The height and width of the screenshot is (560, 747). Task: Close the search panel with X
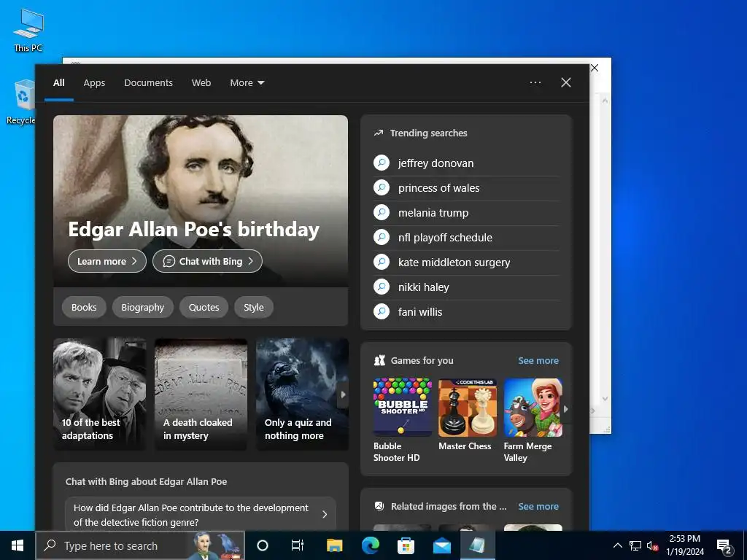click(566, 82)
